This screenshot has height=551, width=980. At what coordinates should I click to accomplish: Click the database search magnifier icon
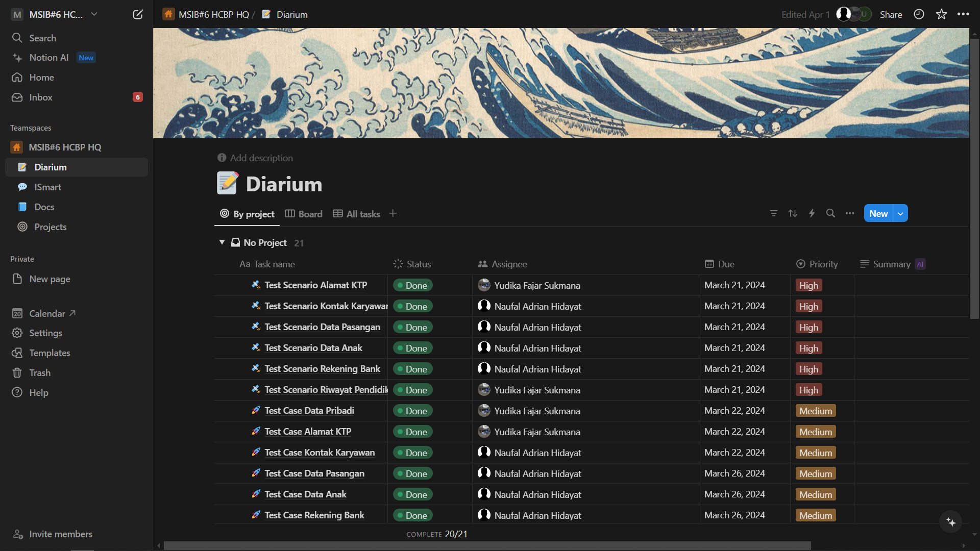[830, 213]
